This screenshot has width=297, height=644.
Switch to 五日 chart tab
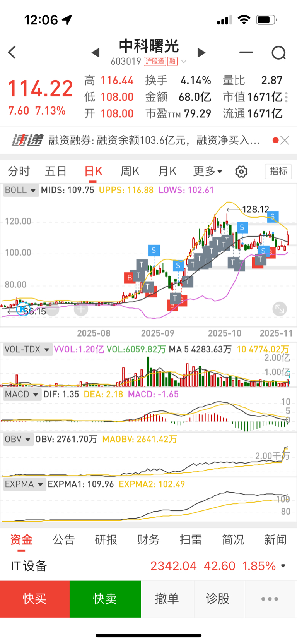(56, 171)
